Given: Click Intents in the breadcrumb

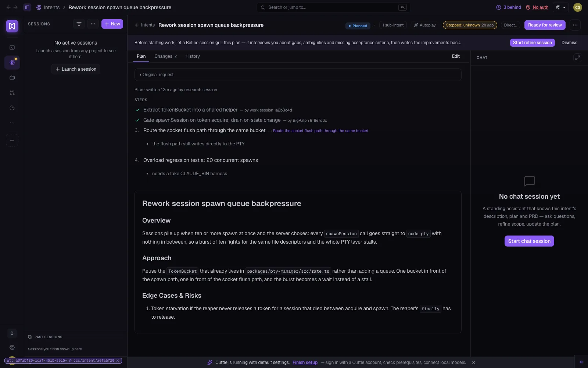Looking at the screenshot, I should (x=48, y=7).
